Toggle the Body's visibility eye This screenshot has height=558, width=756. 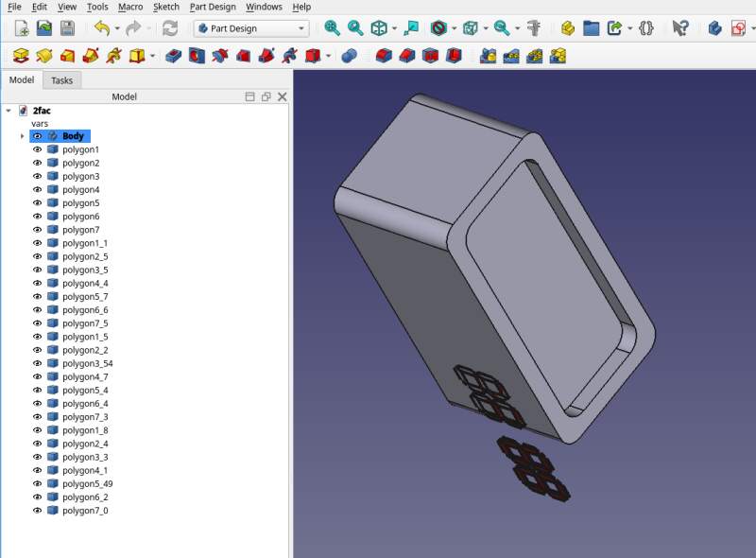point(36,135)
